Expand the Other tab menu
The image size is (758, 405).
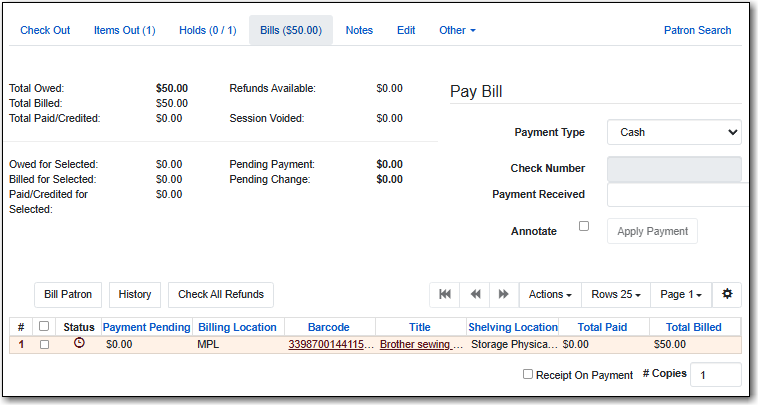click(x=457, y=30)
